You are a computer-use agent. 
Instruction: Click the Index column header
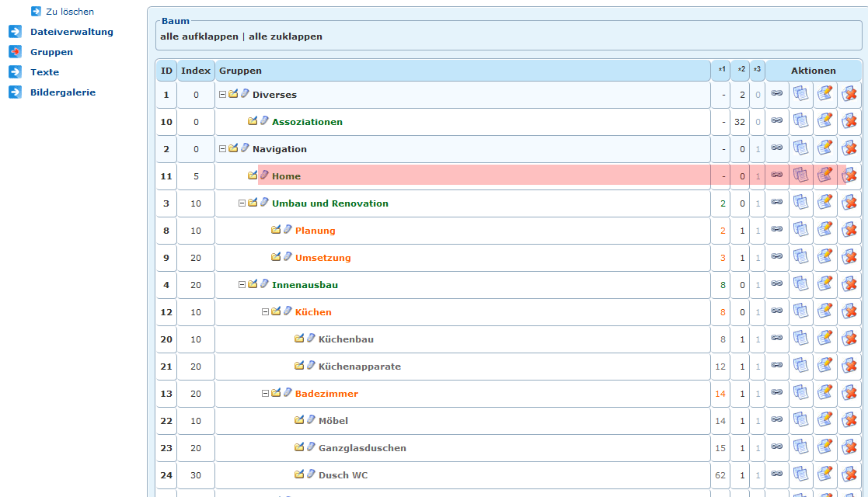click(196, 71)
